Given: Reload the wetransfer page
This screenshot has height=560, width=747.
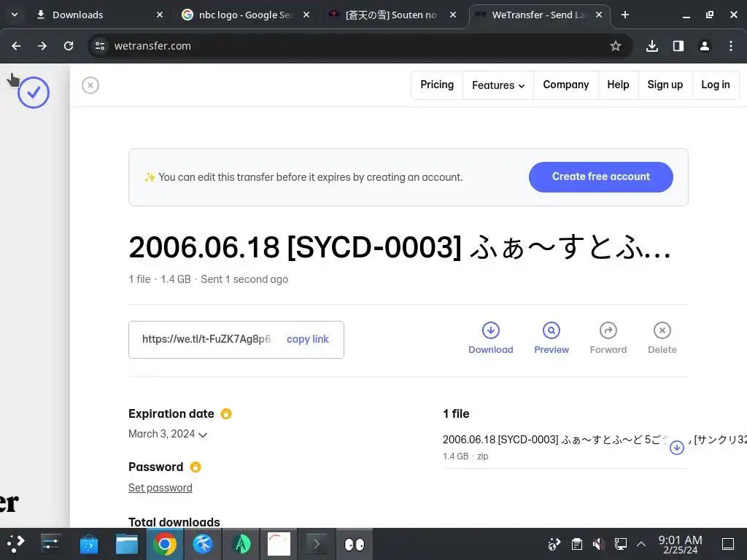Looking at the screenshot, I should 69,46.
